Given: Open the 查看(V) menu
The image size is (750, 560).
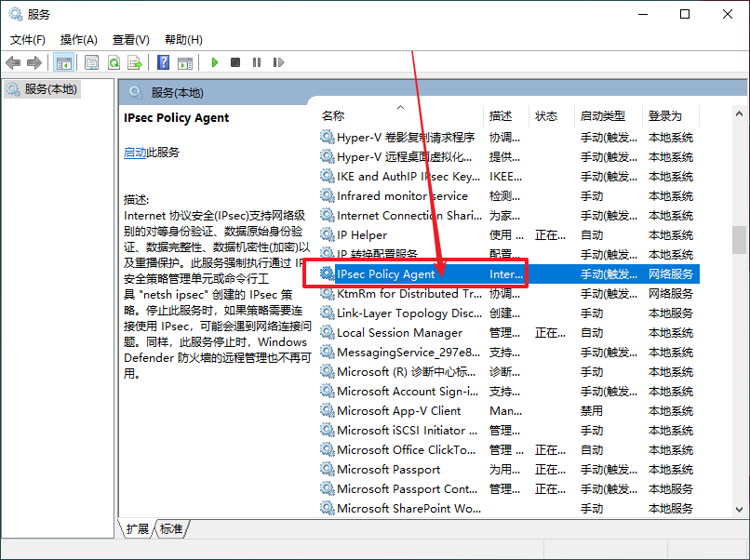Looking at the screenshot, I should [130, 40].
